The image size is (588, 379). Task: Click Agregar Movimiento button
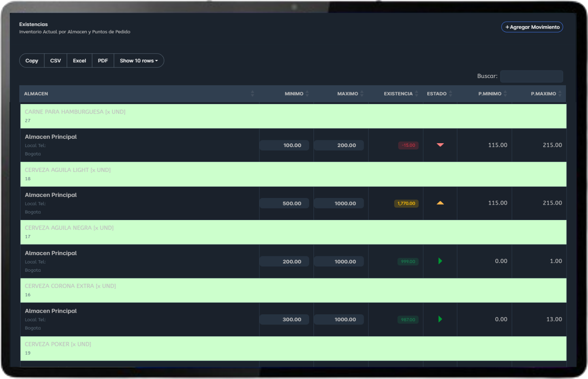click(x=532, y=27)
